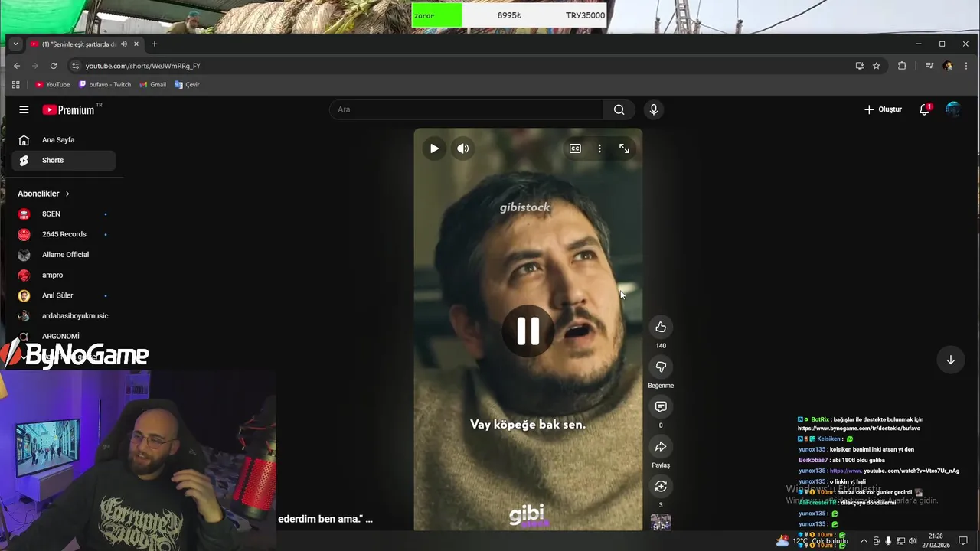Dislike the Short with thumbs down
The image size is (980, 551).
(x=661, y=367)
